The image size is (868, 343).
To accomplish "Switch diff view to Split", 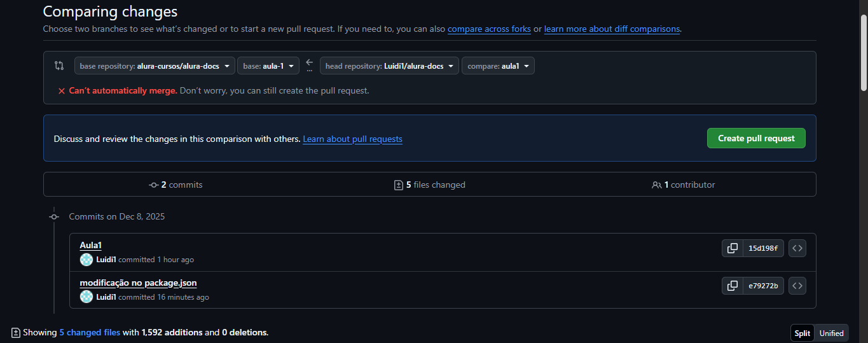I will [802, 333].
